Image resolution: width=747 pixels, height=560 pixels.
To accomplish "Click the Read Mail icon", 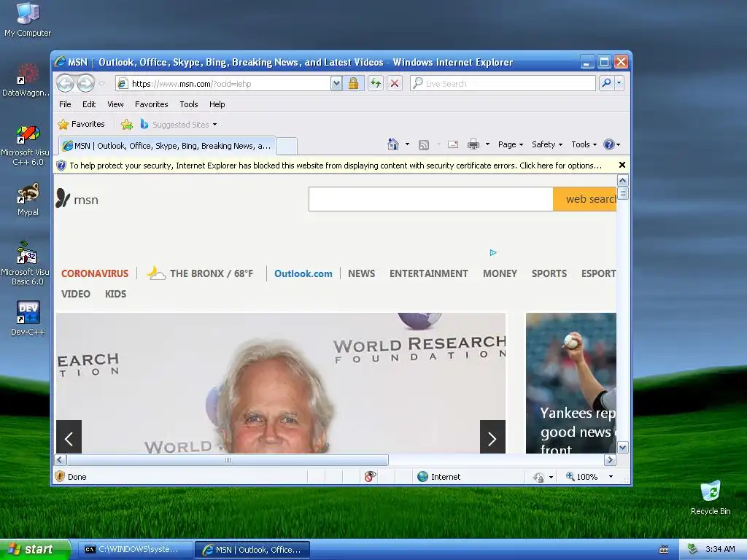I will coord(453,145).
